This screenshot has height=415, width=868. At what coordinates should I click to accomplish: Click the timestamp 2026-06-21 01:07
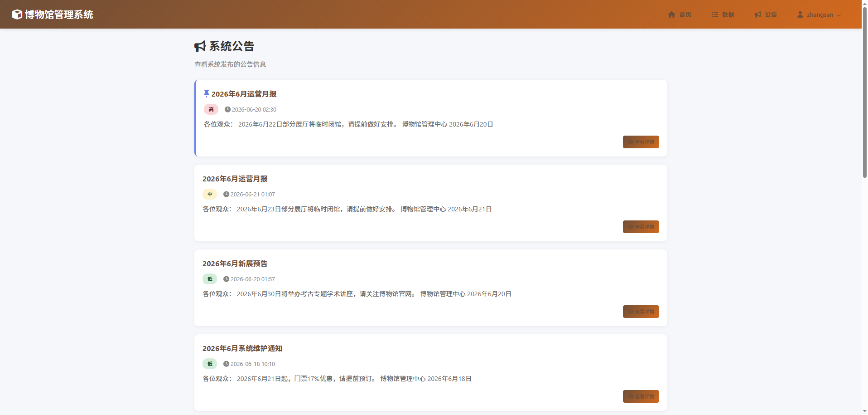[x=253, y=194]
